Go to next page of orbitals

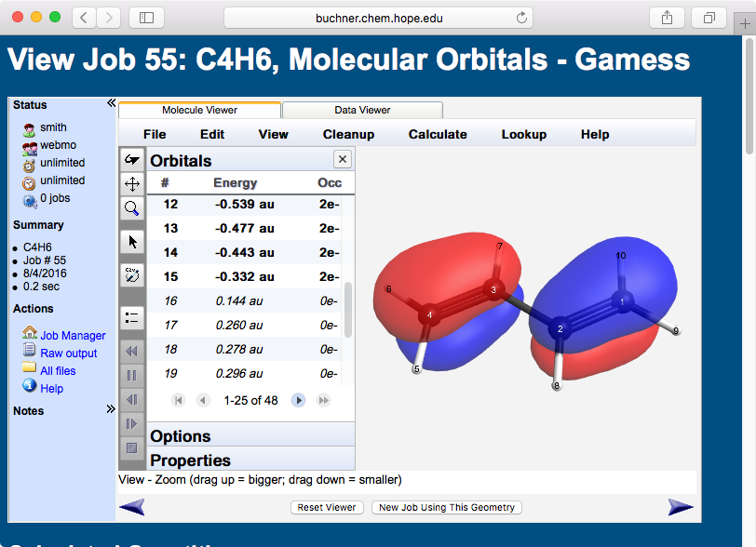pos(299,400)
